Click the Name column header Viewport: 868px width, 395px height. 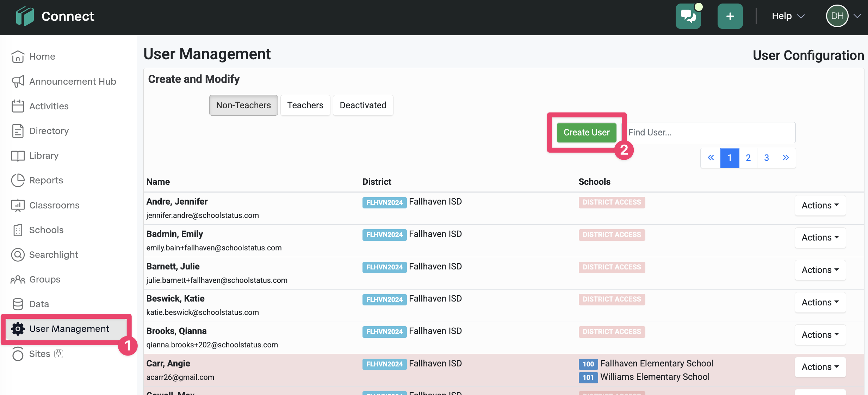coord(158,182)
